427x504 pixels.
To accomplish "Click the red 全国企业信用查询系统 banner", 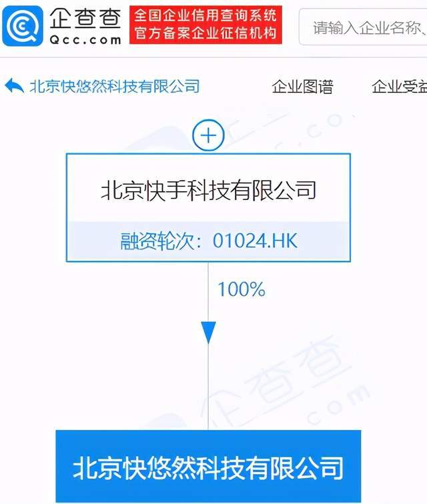I will tap(206, 25).
